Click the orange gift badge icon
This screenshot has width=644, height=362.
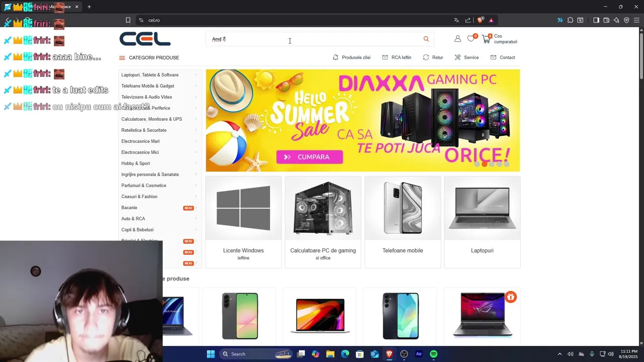(511, 297)
